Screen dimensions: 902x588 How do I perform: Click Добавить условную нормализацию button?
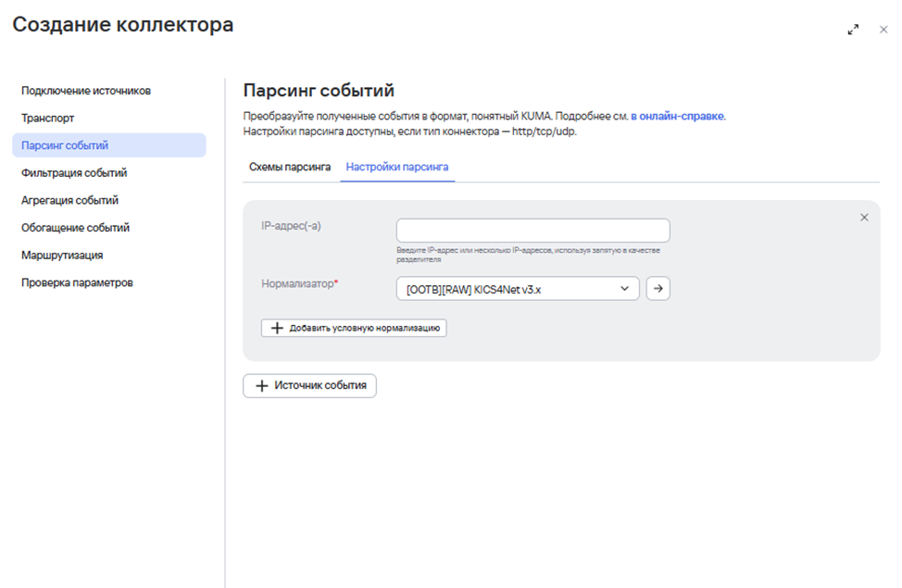tap(355, 328)
